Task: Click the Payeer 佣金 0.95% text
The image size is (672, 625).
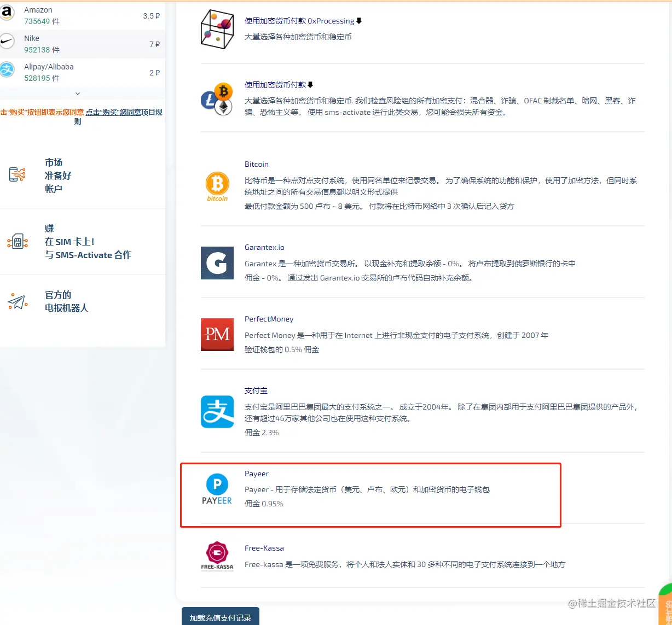Action: pos(264,504)
